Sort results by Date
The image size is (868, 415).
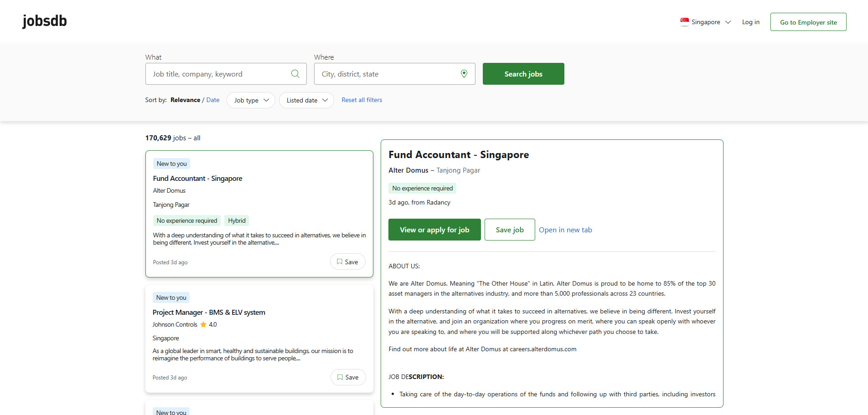(x=213, y=100)
